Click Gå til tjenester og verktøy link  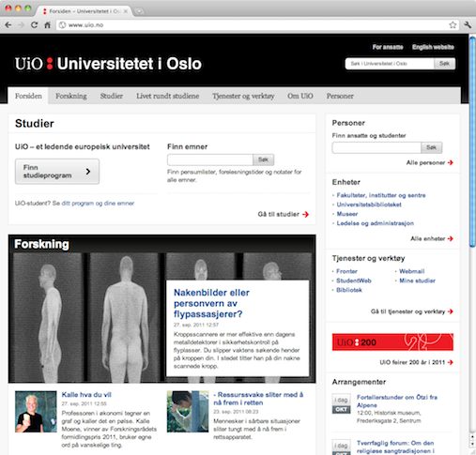point(407,311)
